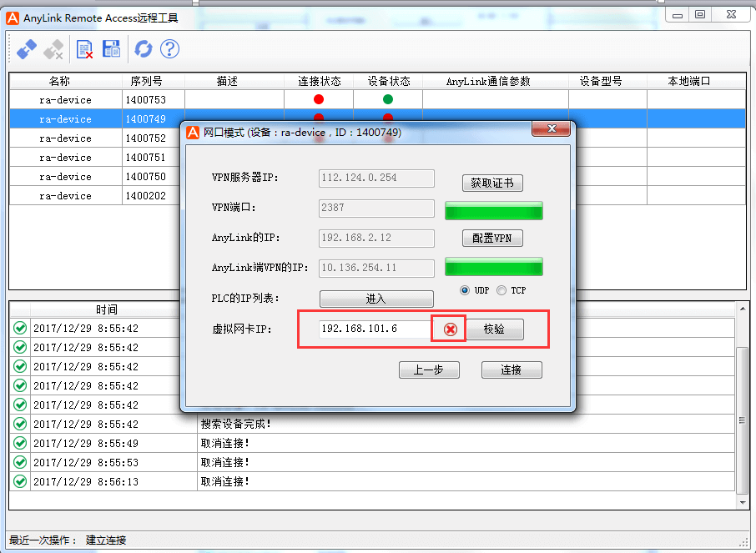Click the success check icon for 8:55:49 log
756x553 pixels.
point(20,443)
